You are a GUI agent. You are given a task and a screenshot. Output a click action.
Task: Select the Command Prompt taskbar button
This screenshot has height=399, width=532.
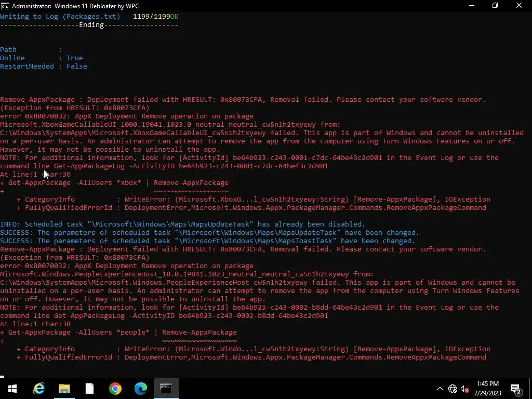pyautogui.click(x=166, y=389)
